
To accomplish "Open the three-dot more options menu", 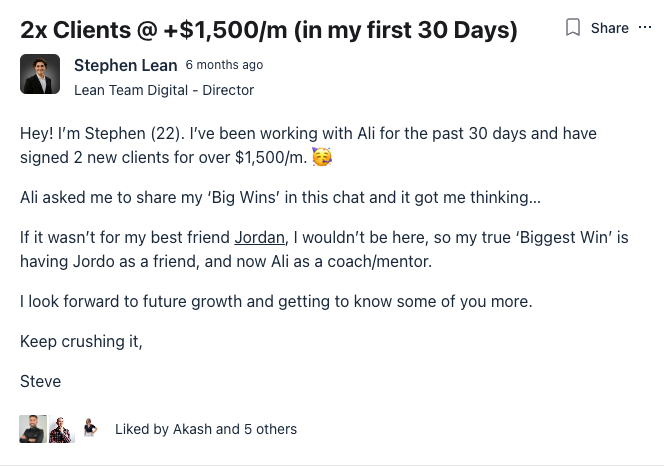I will pos(645,28).
